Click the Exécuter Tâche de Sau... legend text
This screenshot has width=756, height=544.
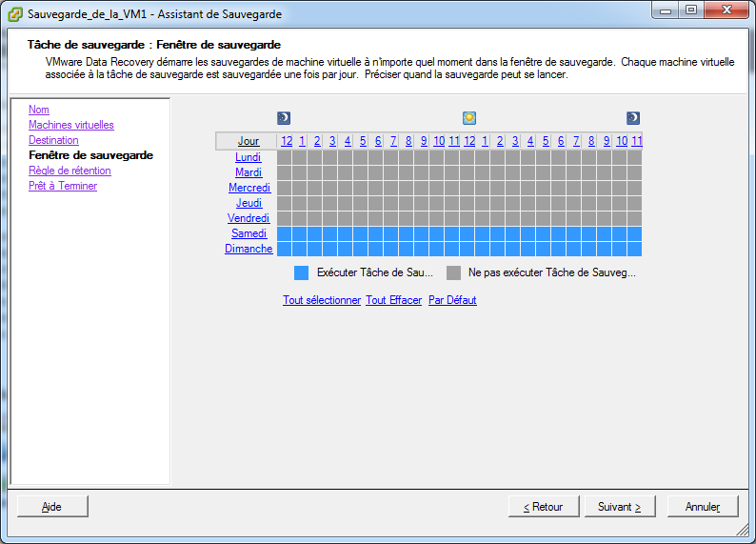pyautogui.click(x=374, y=273)
